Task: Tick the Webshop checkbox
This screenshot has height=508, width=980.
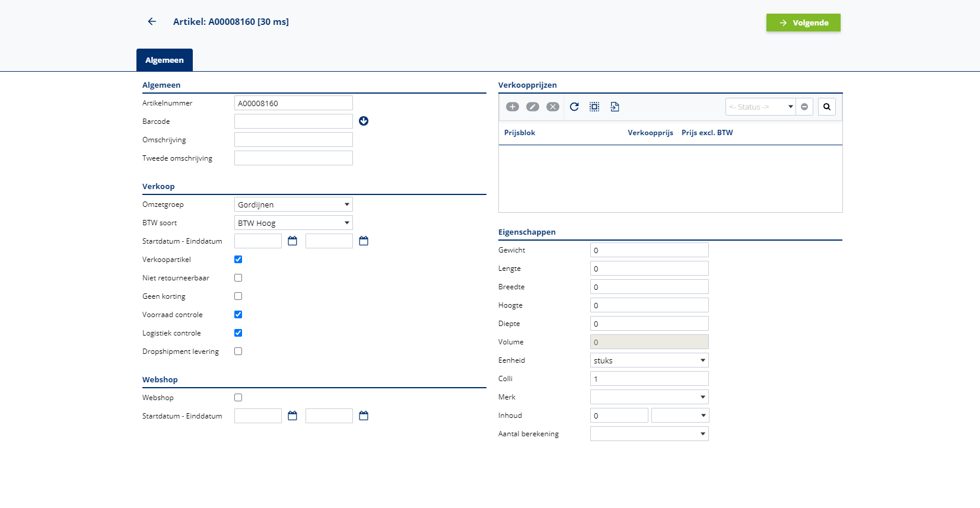Action: 238,397
